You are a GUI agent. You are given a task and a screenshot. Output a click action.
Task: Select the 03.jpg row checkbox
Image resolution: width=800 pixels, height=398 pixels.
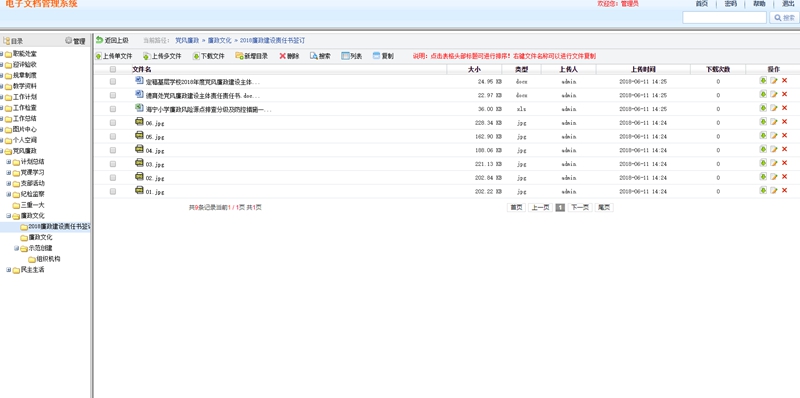(x=113, y=164)
